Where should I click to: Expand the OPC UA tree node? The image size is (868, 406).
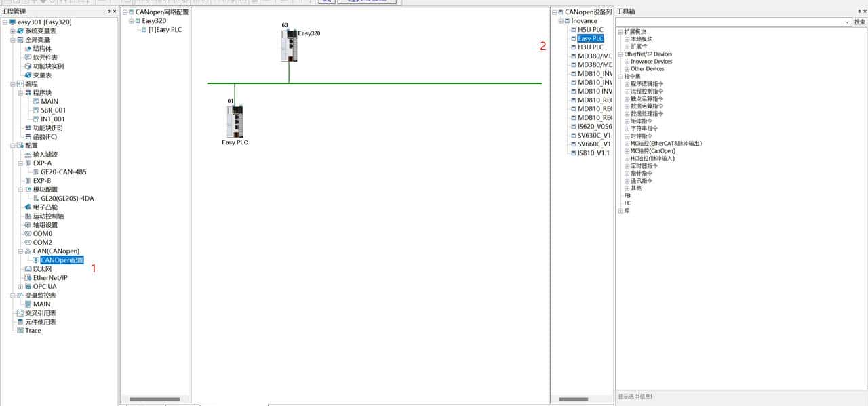click(x=20, y=287)
